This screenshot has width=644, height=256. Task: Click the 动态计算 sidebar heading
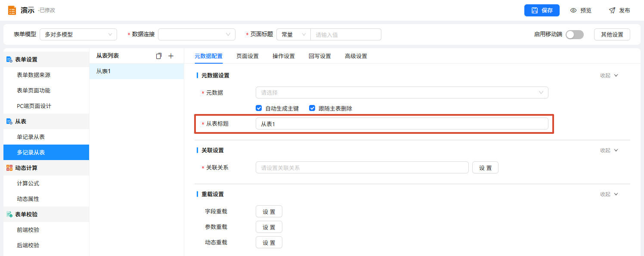[46, 168]
